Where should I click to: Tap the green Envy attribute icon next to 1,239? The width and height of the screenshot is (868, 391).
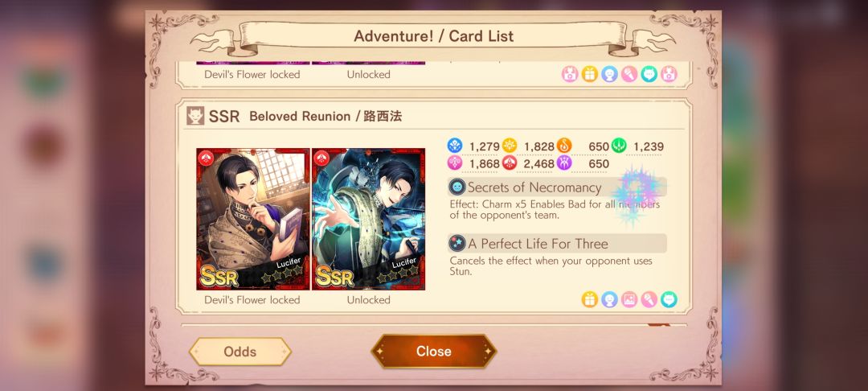point(619,146)
